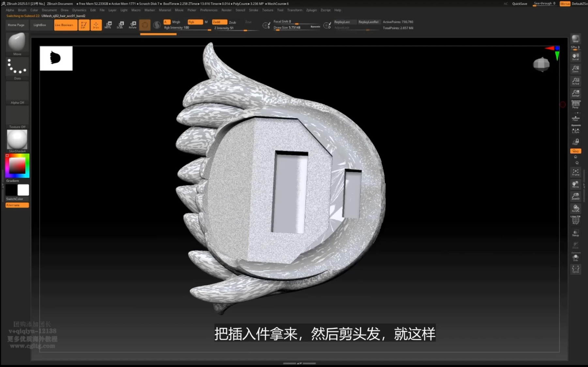Open the Zplugin menu
The height and width of the screenshot is (367, 588).
tap(311, 10)
